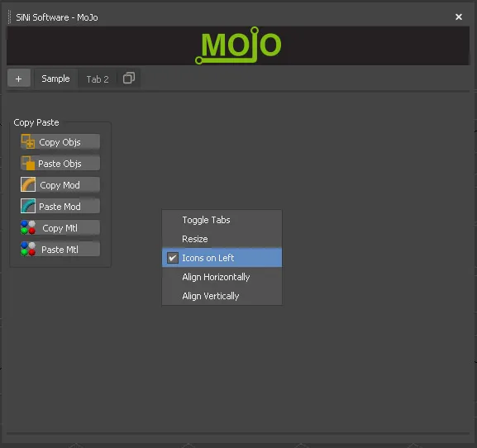Click the Copy Objs icon
Viewport: 477px width, 448px height.
point(27,141)
